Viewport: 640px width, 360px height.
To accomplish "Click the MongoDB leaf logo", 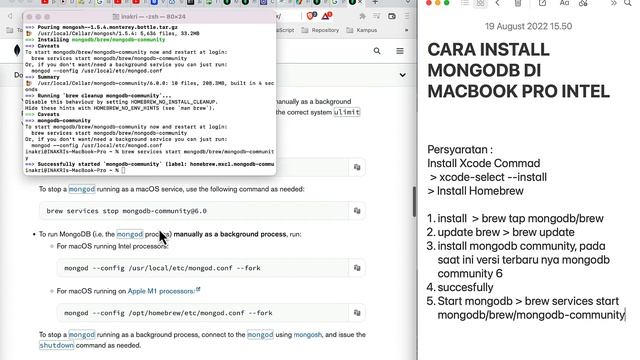I will [17, 50].
